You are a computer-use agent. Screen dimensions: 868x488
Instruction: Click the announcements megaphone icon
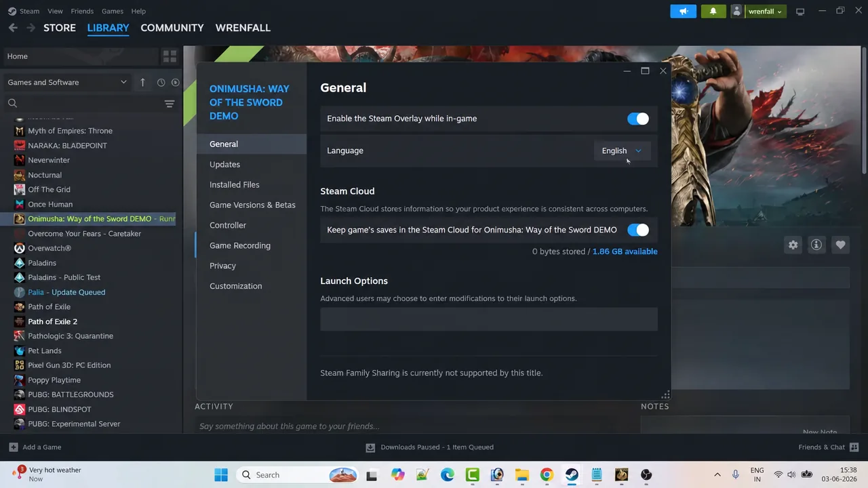click(x=683, y=11)
